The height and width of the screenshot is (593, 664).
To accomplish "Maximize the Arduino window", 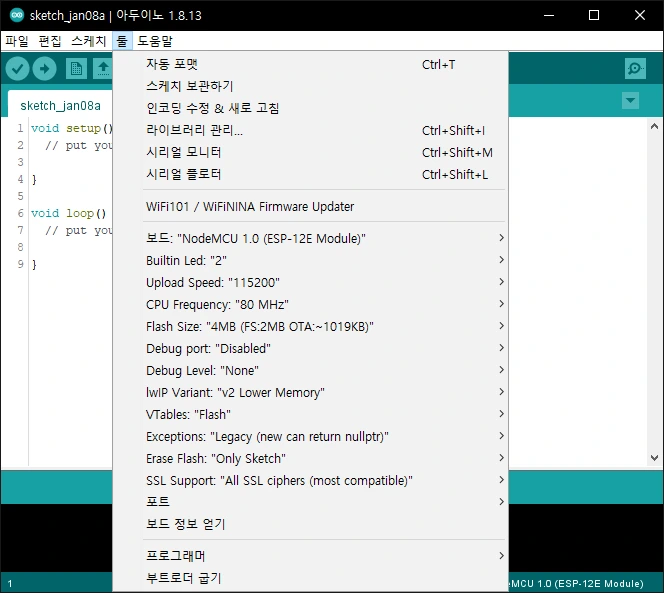I will 594,15.
